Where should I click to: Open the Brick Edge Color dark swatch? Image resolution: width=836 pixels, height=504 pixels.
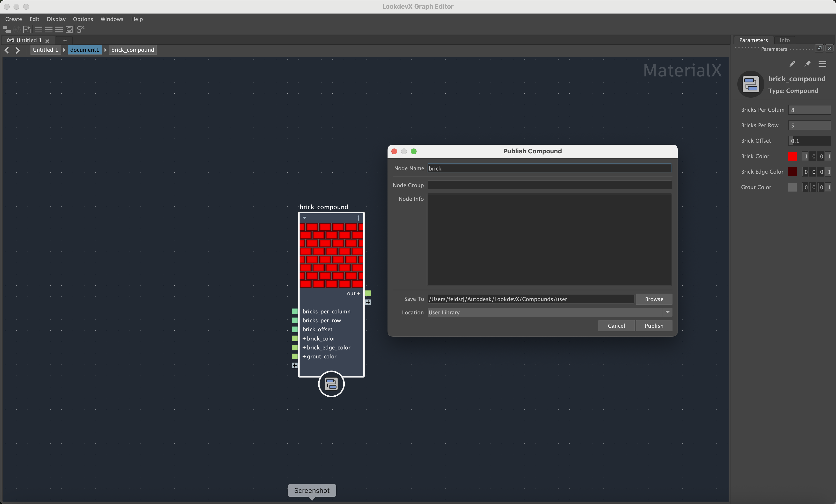pyautogui.click(x=792, y=172)
